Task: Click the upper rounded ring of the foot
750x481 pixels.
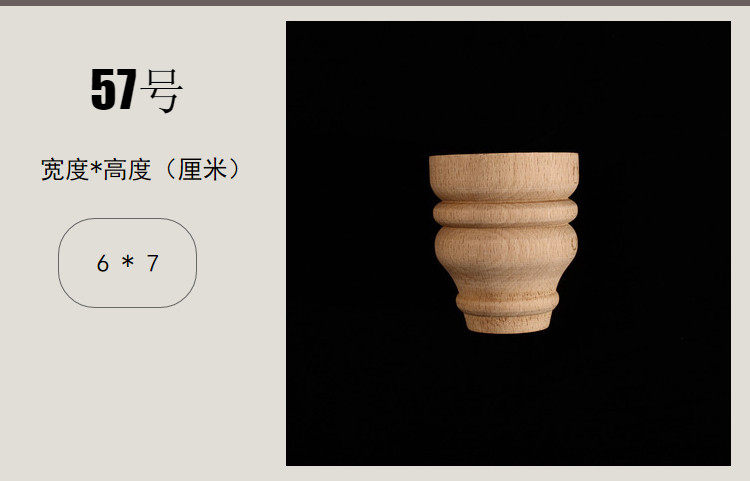Action: click(x=505, y=213)
